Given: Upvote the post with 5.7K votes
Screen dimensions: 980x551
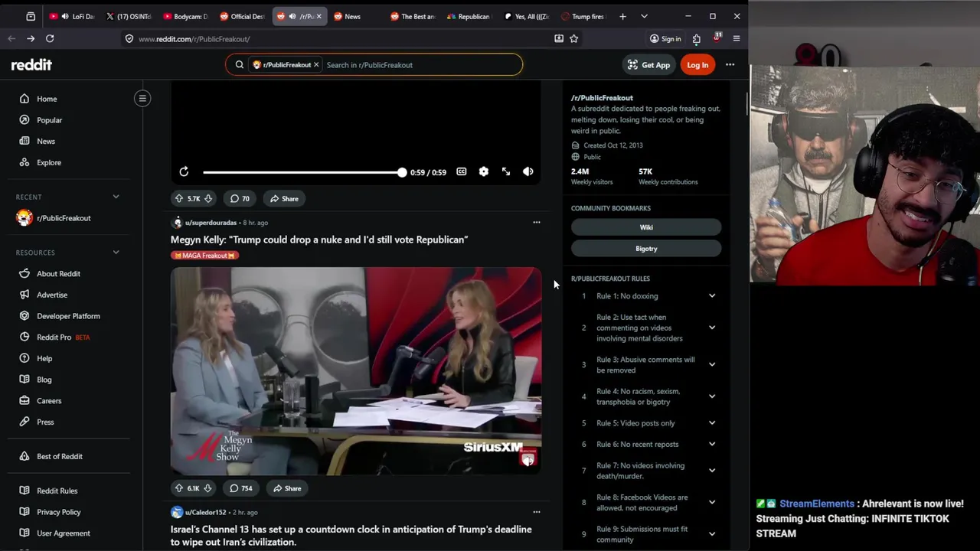Looking at the screenshot, I should click(179, 199).
